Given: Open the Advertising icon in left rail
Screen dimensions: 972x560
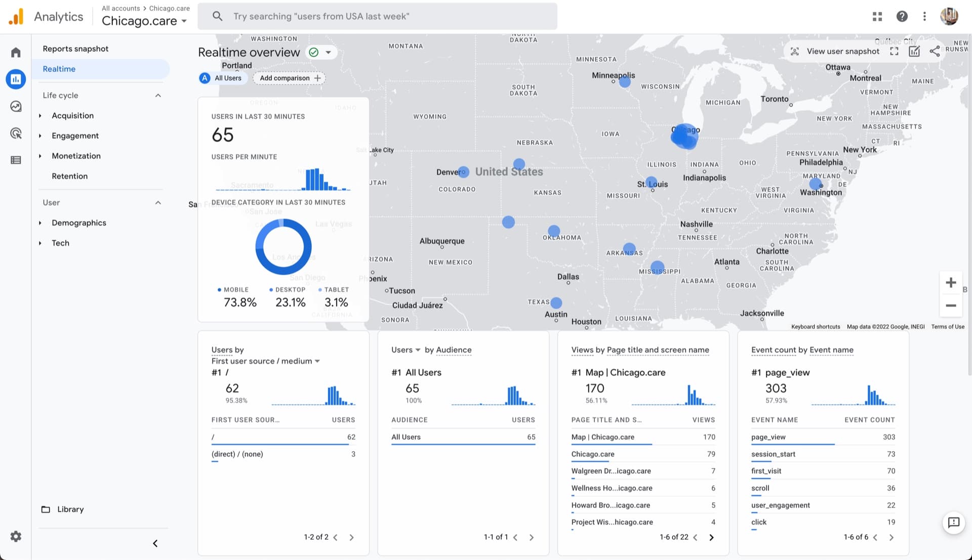Looking at the screenshot, I should [x=16, y=133].
